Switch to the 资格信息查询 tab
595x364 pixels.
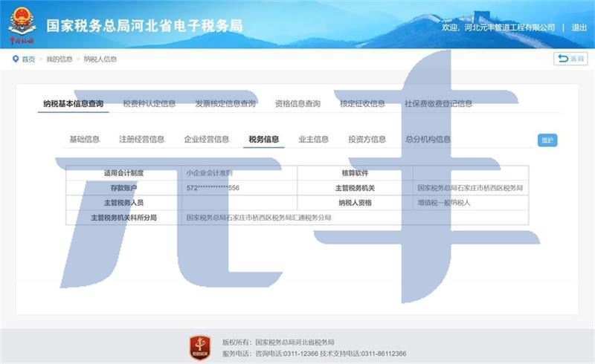(297, 104)
